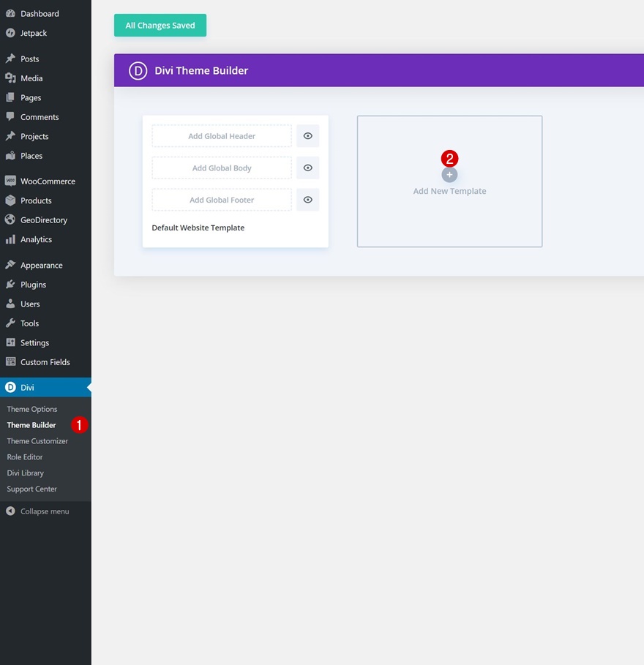
Task: Click the Dashboard gauge icon
Action: click(x=10, y=14)
